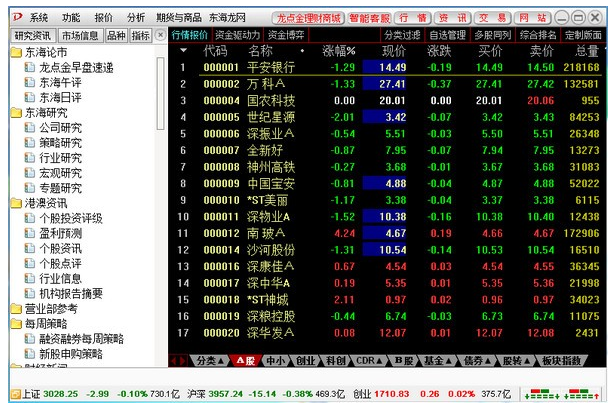Image resolution: width=615 pixels, height=414 pixels.
Task: Open the 港澳资讯 folder icon
Action: tap(16, 203)
